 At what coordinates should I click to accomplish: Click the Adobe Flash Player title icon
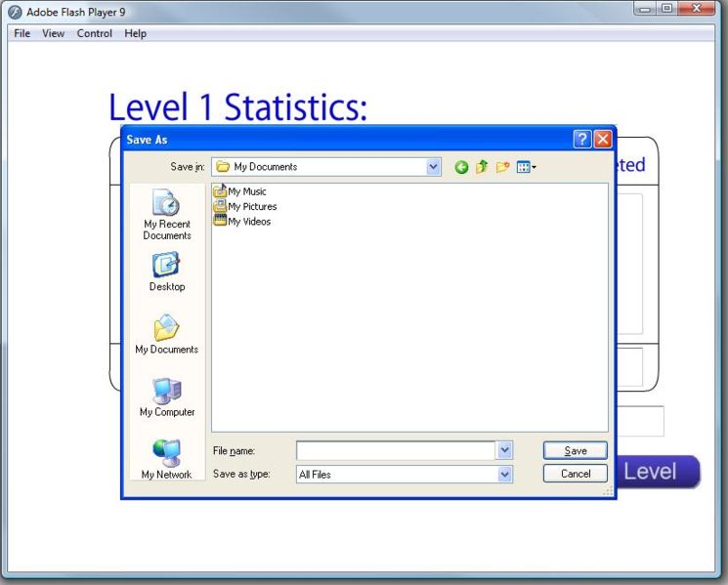15,12
